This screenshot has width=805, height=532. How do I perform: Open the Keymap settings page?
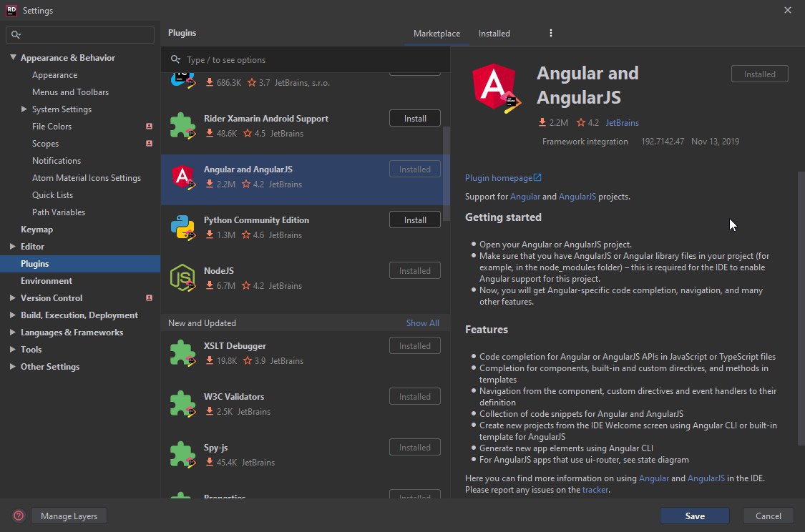tap(36, 230)
